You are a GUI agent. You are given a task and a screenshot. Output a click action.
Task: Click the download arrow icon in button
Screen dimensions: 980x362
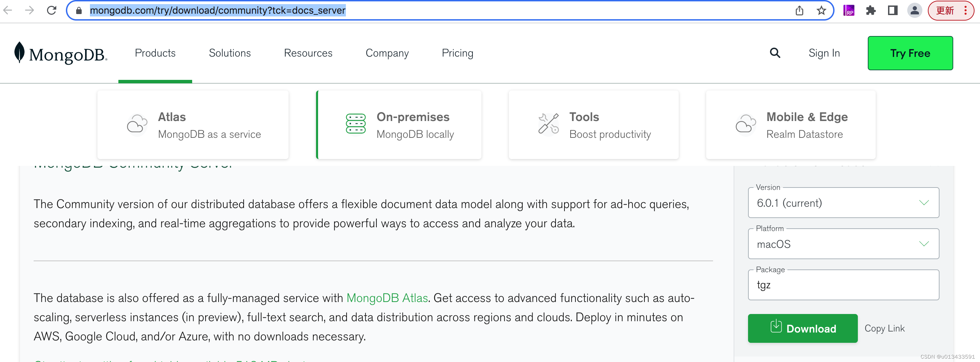tap(776, 326)
